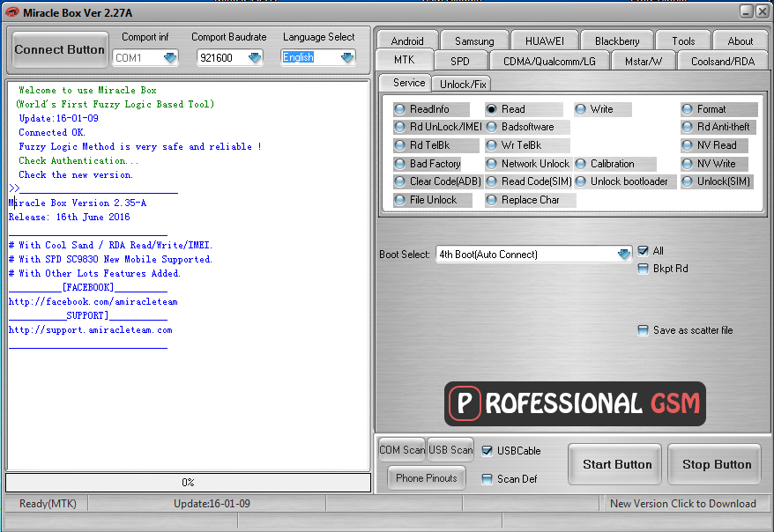Viewport: 774px width, 532px height.
Task: Expand the Comport Baudrate 921600 dropdown
Action: pos(255,57)
